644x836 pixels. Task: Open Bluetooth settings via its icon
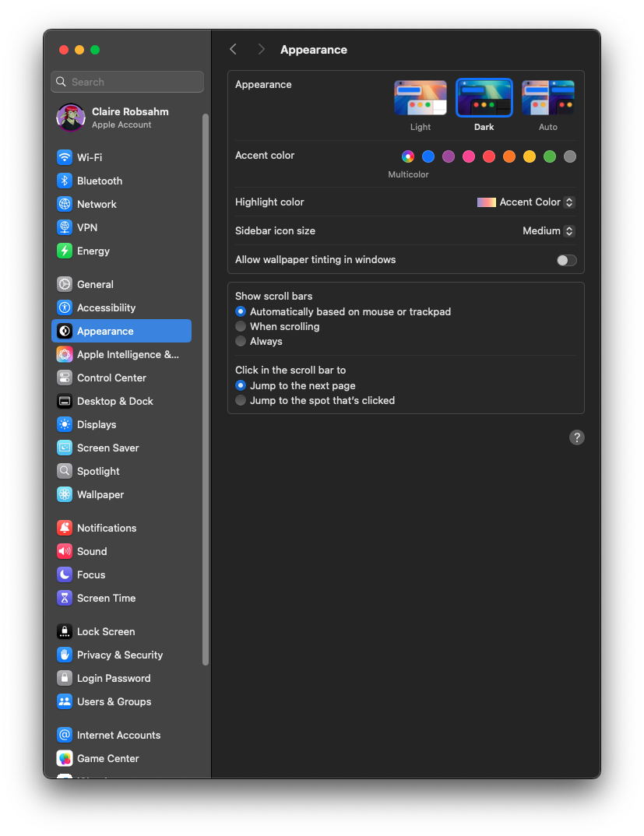click(x=65, y=181)
